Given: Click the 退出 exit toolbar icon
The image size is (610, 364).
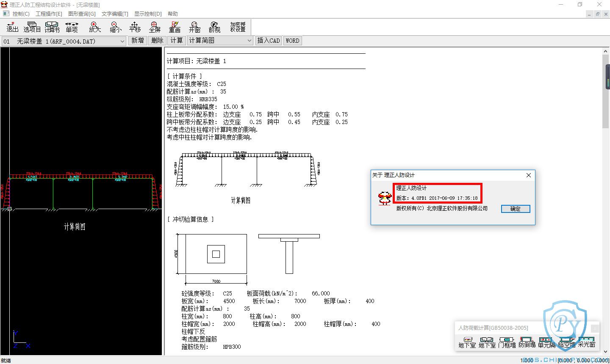Looking at the screenshot, I should 13,27.
